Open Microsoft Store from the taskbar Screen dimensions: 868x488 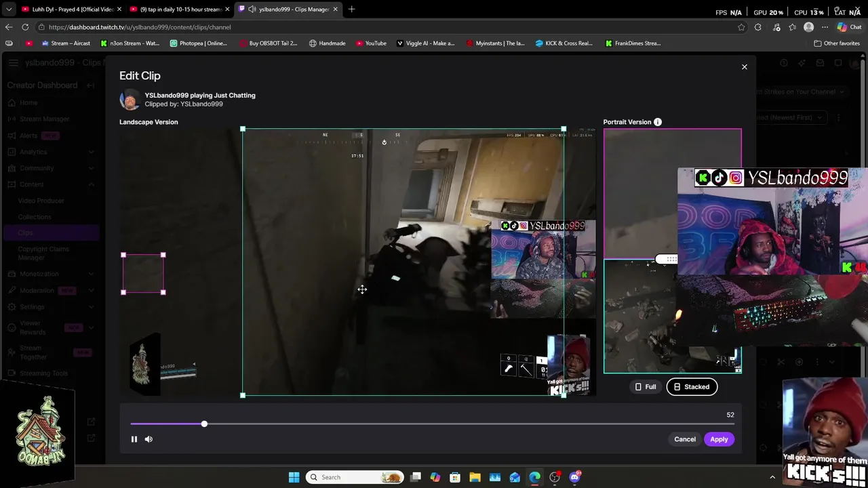(x=455, y=477)
